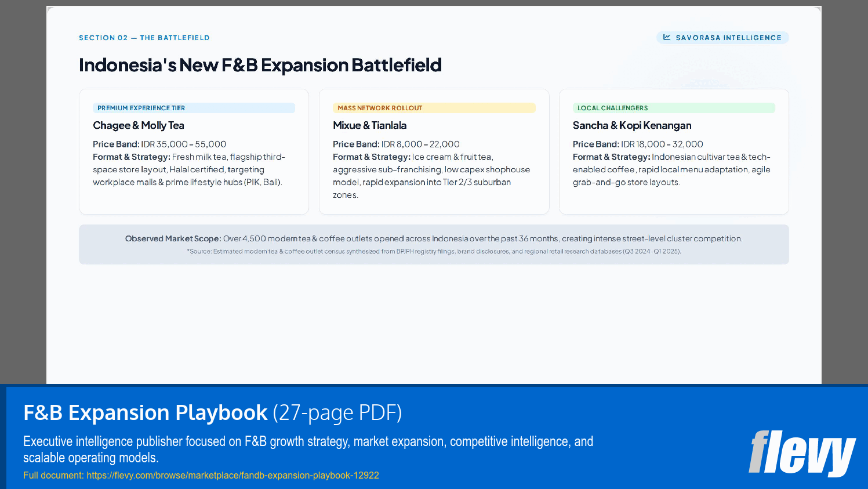Image resolution: width=868 pixels, height=489 pixels.
Task: Select the Premium Experience Tier tag
Action: [194, 108]
